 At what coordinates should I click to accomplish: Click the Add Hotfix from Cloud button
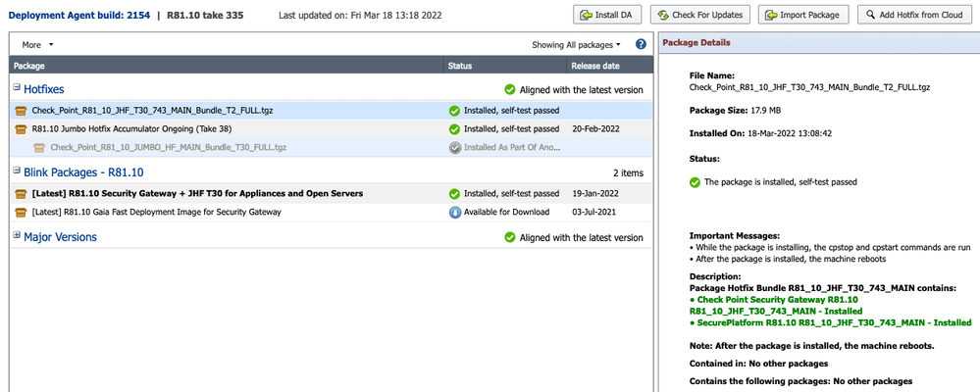tap(913, 15)
